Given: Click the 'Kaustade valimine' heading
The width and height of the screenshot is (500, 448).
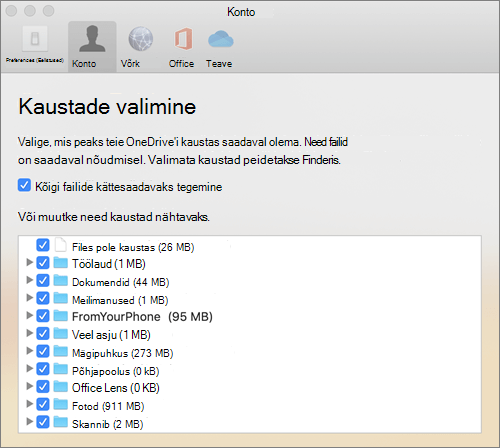Looking at the screenshot, I should pyautogui.click(x=107, y=107).
